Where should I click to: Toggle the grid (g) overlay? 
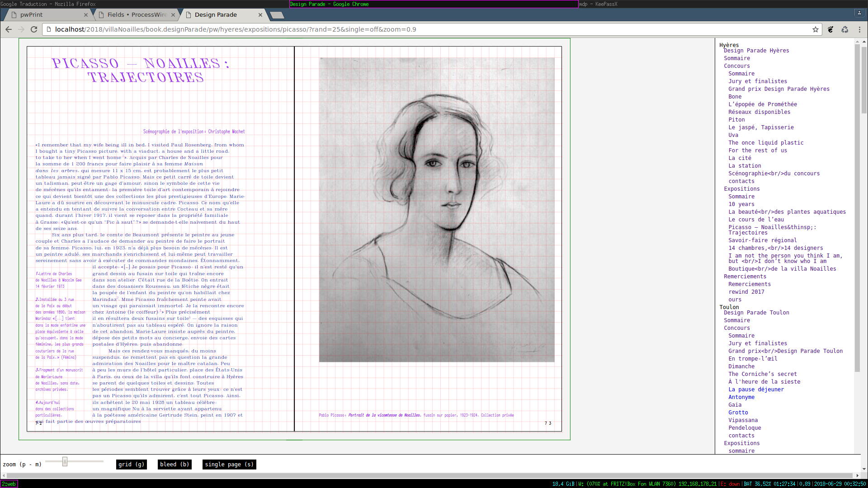tap(131, 465)
